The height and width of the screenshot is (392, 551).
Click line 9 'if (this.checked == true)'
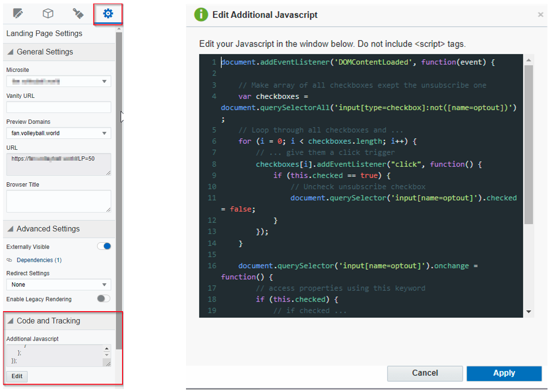tap(331, 175)
